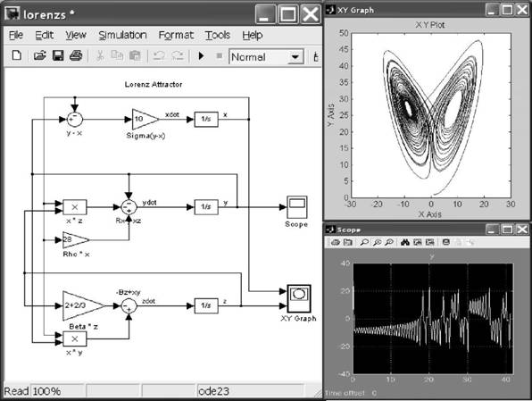The image size is (532, 401).
Task: Open a model with the folder icon
Action: (x=39, y=55)
